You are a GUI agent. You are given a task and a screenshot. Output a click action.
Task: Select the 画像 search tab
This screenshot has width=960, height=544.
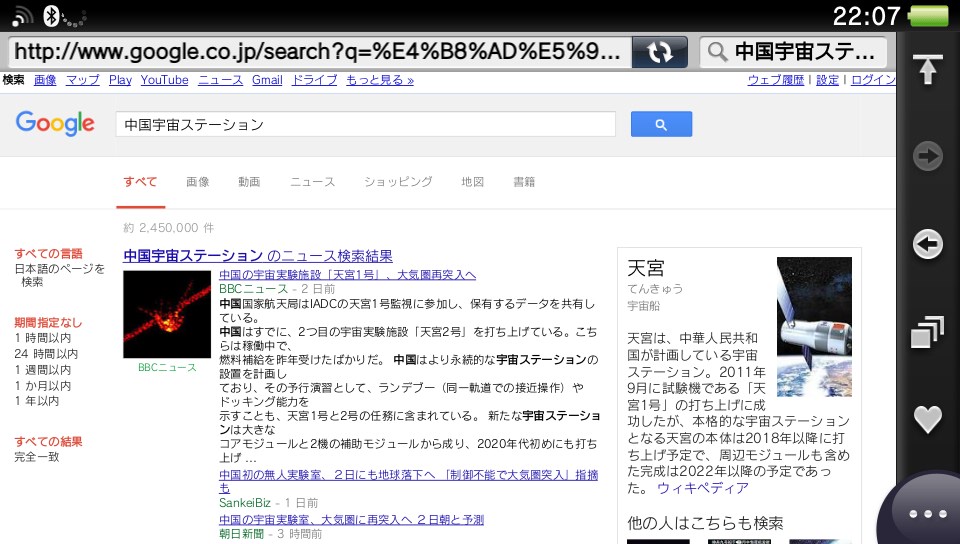click(x=197, y=182)
